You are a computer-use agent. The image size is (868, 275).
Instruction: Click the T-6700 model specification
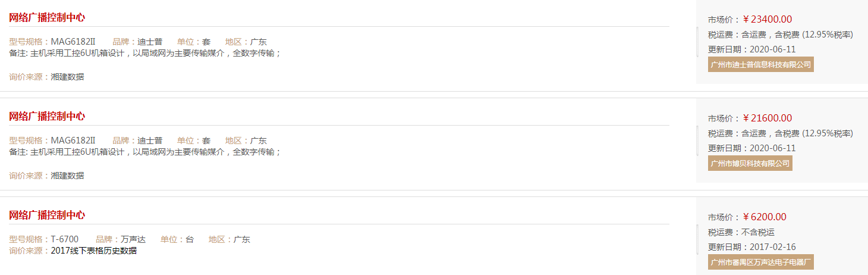coord(65,239)
